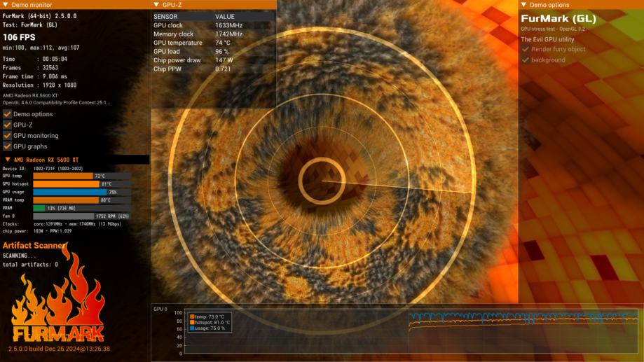644x362 pixels.
Task: Toggle Render furry object option
Action: point(526,49)
